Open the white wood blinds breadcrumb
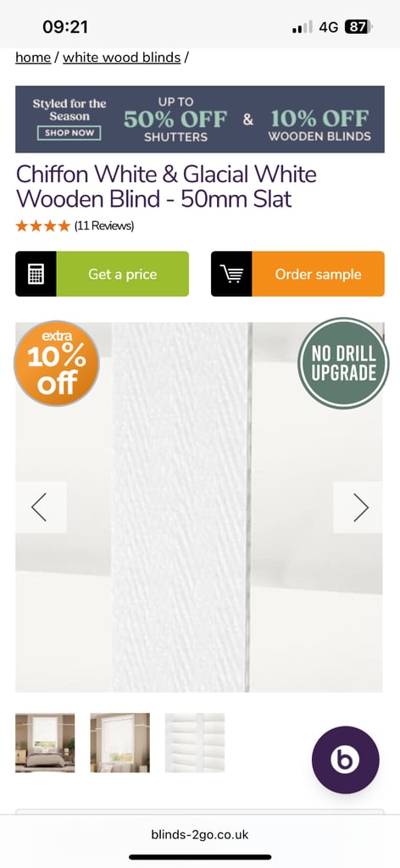The image size is (400, 868). pos(122,58)
